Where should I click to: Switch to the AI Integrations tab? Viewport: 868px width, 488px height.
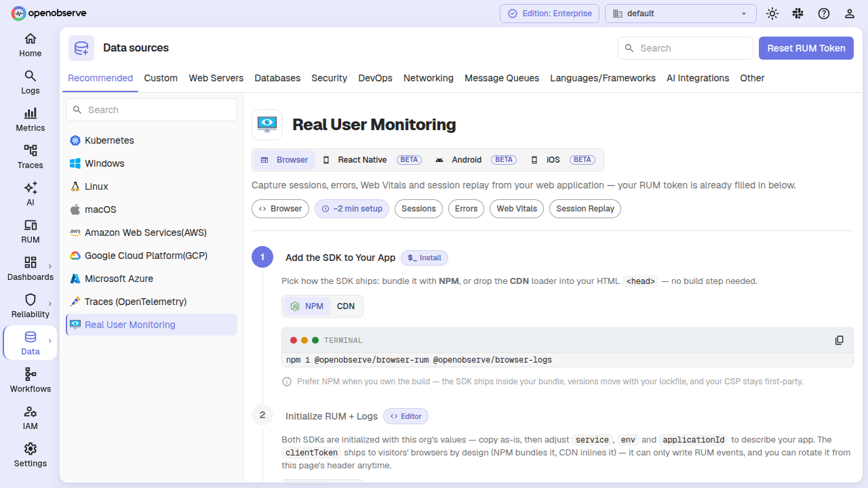[698, 78]
